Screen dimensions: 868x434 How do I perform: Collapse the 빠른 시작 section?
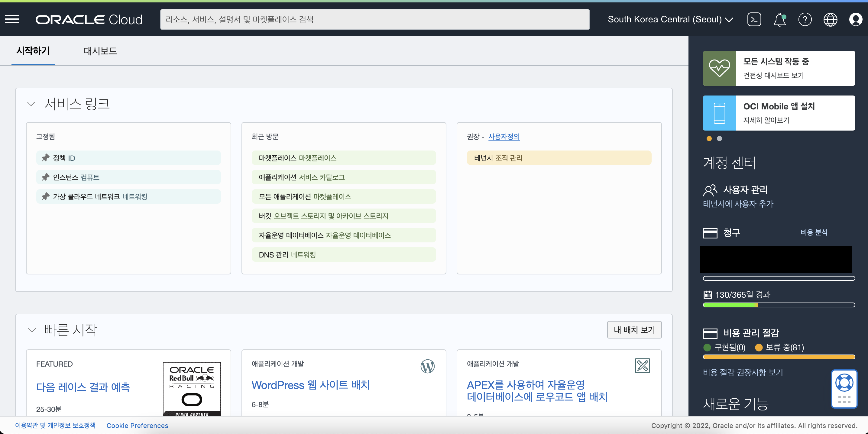[32, 330]
